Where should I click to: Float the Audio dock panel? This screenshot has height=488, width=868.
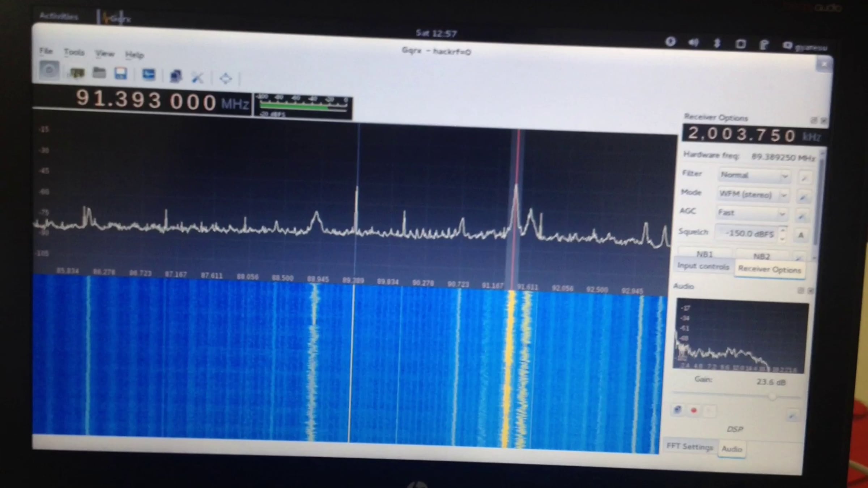pyautogui.click(x=800, y=290)
